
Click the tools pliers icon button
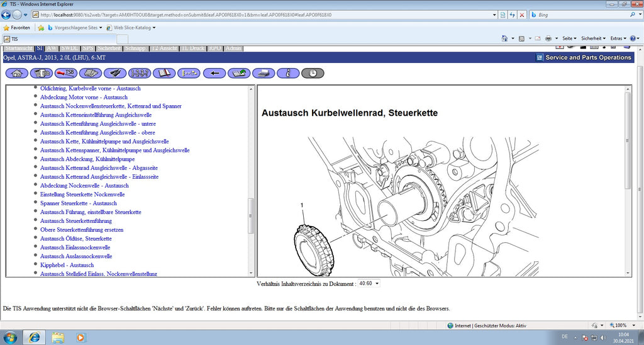coord(115,73)
